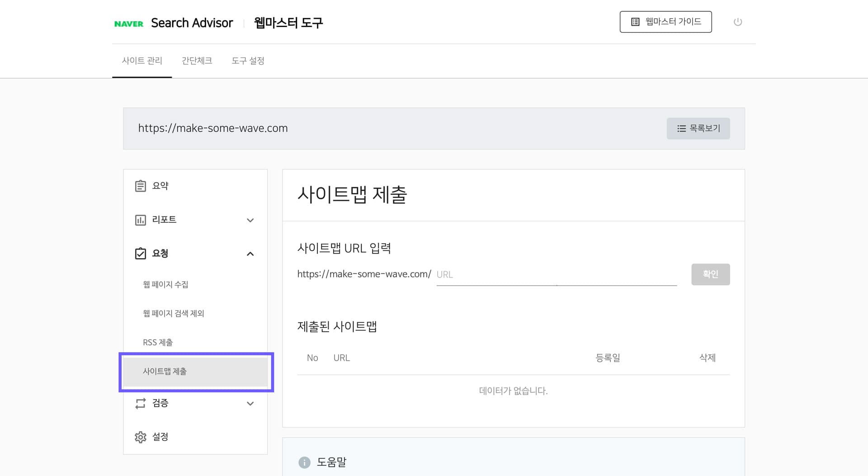Click the 리포트 bar chart icon
868x476 pixels.
click(x=140, y=220)
